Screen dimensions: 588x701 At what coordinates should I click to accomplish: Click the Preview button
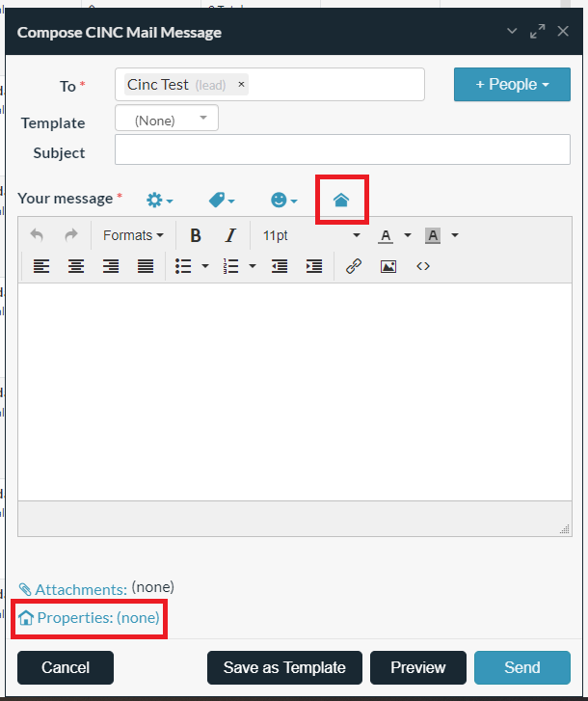pos(418,667)
